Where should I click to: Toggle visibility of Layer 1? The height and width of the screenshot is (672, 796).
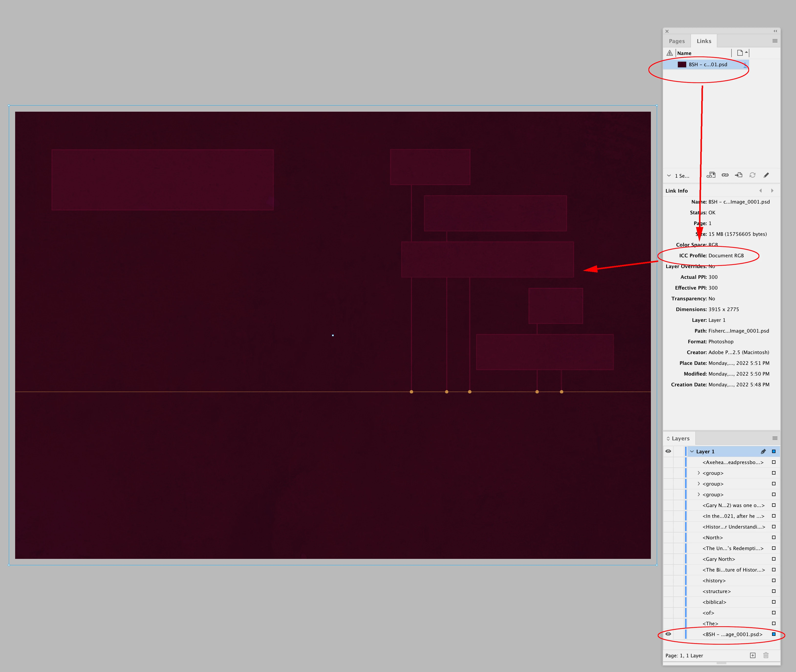[668, 451]
